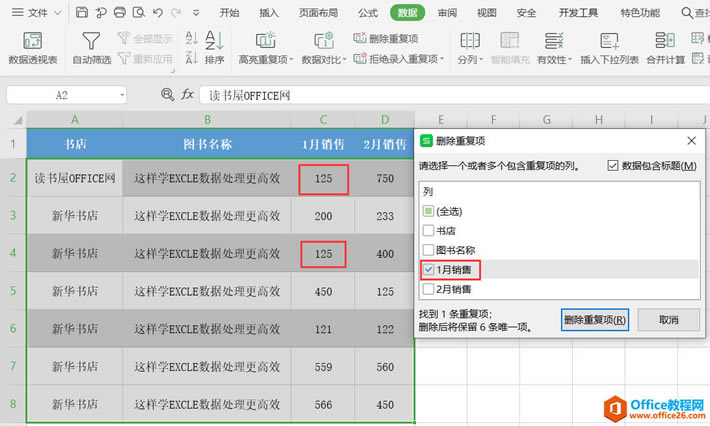The height and width of the screenshot is (426, 710).
Task: Open the sort group dialog launcher
Action: (x=172, y=71)
